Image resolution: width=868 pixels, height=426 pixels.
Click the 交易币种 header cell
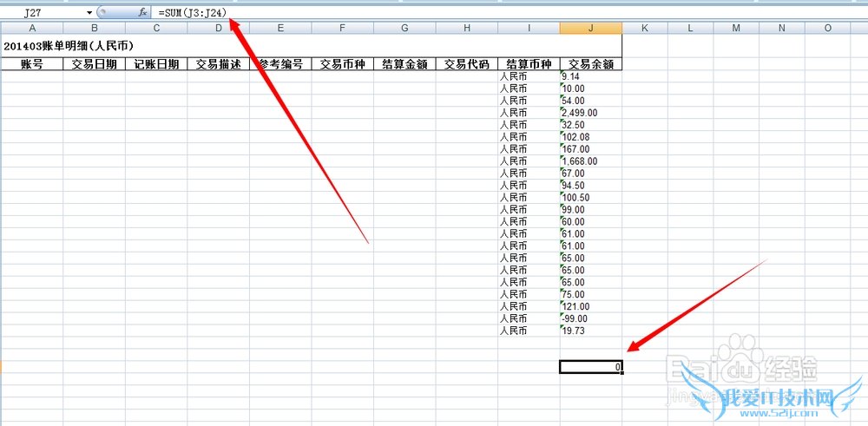click(343, 64)
